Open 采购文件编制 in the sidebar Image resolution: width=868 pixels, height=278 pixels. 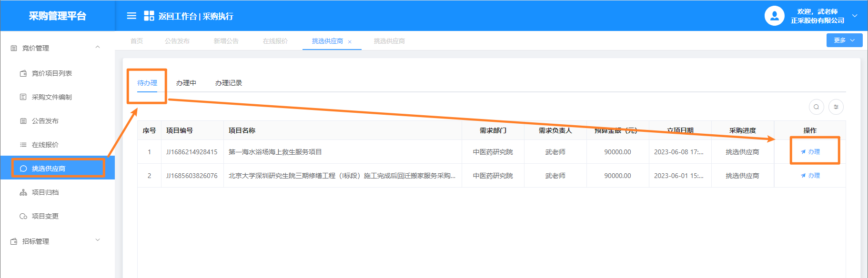[51, 97]
